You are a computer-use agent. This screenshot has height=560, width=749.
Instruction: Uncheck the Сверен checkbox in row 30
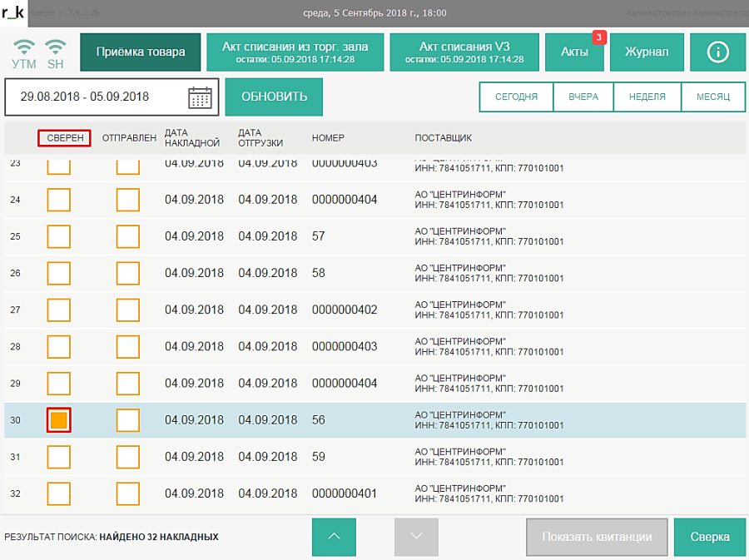[x=58, y=420]
